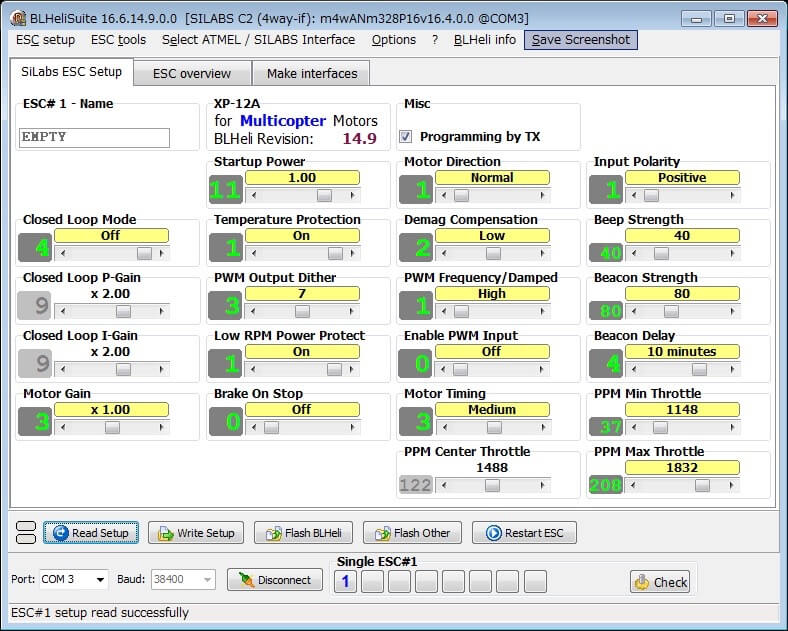Viewport: 788px width, 631px height.
Task: Click the status text 'ESC#1 setup read successfully'
Action: (x=100, y=612)
